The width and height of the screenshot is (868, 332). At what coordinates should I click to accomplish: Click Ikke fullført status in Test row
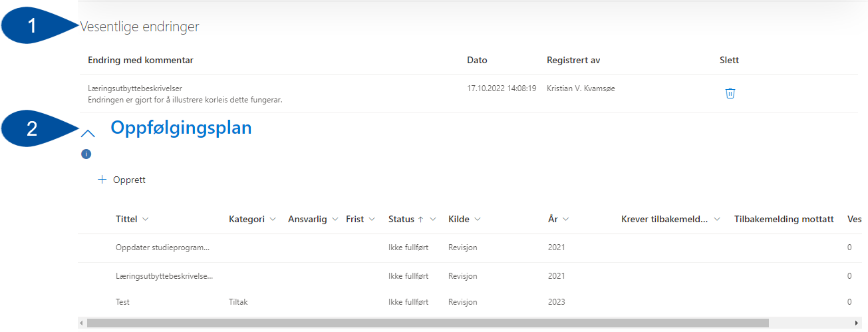tap(408, 302)
